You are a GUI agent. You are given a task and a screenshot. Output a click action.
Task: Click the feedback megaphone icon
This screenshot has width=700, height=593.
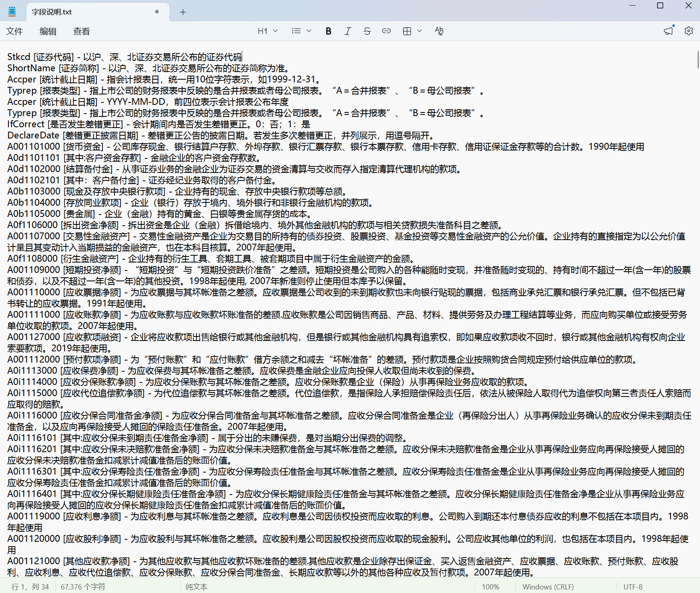pos(668,31)
